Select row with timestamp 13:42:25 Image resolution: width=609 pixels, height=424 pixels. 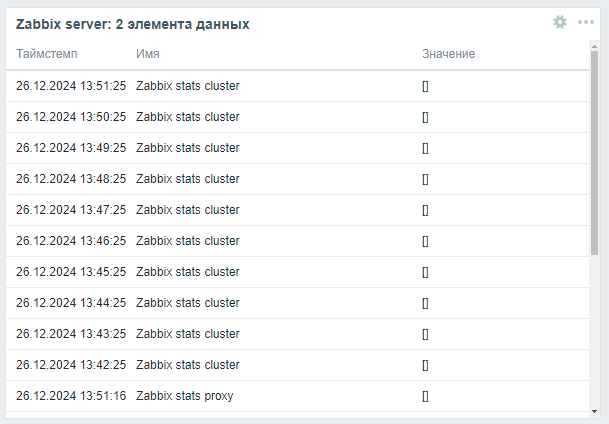point(298,365)
